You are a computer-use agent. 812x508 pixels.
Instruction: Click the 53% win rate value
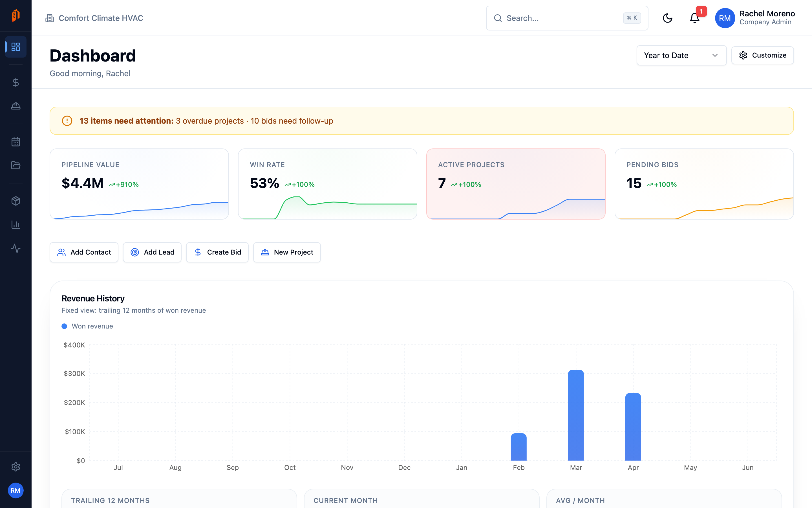(264, 183)
